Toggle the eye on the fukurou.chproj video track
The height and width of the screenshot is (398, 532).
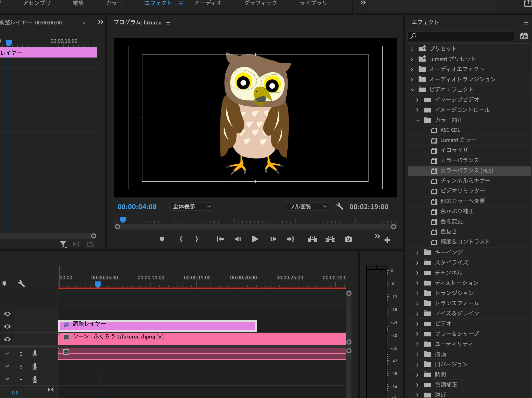[x=7, y=339]
